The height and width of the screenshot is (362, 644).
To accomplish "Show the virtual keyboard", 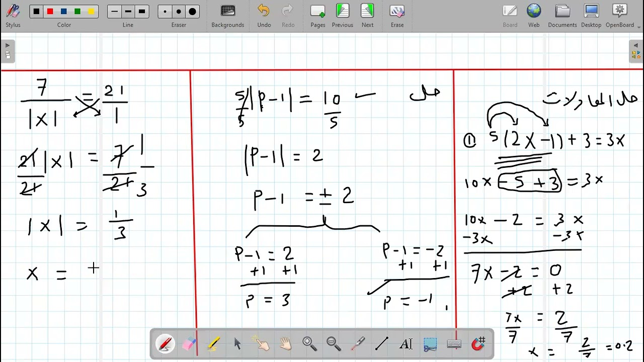I will [454, 344].
